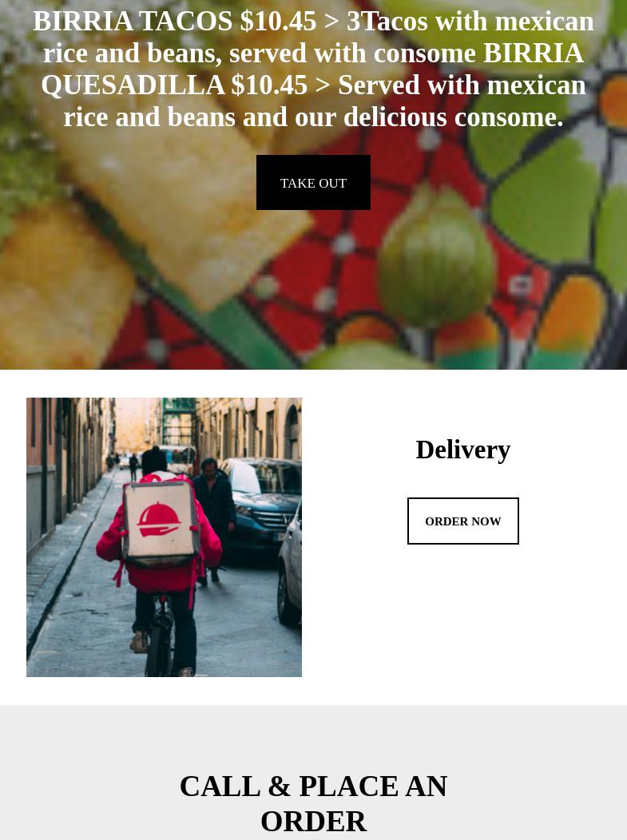Click the CALL & PLACE AN ORDER heading

313,803
